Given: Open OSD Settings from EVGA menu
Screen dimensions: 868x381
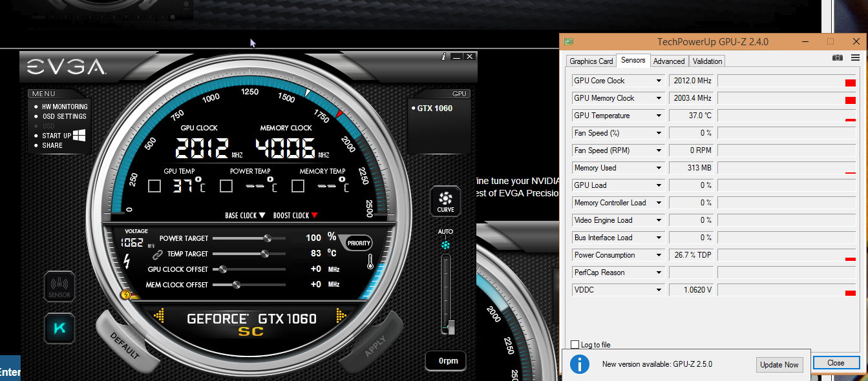Looking at the screenshot, I should [x=64, y=116].
